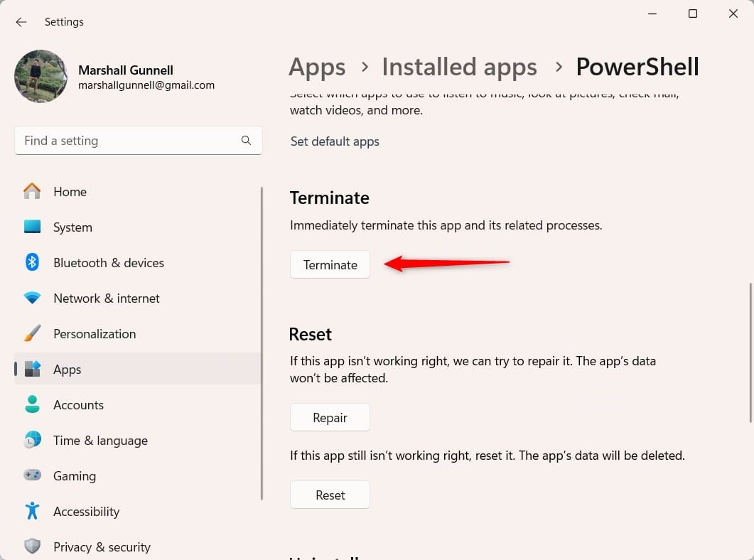Image resolution: width=754 pixels, height=560 pixels.
Task: Click the back arrow icon
Action: (x=21, y=22)
